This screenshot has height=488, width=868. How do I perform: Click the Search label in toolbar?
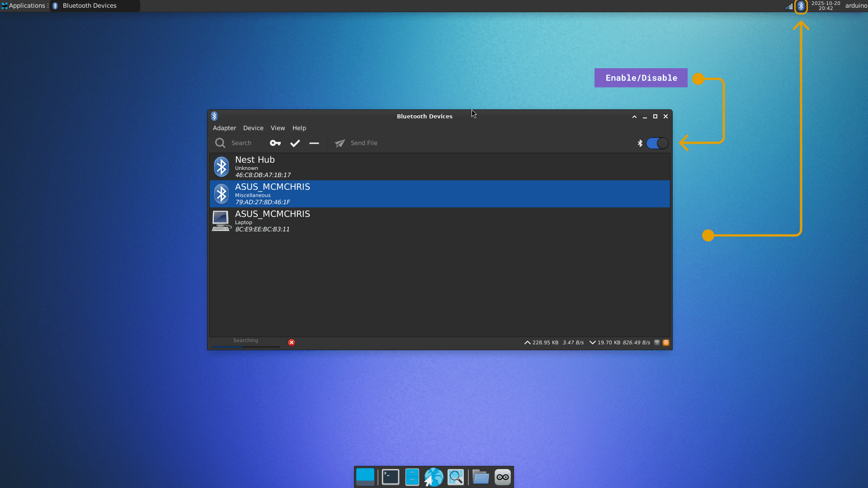241,143
